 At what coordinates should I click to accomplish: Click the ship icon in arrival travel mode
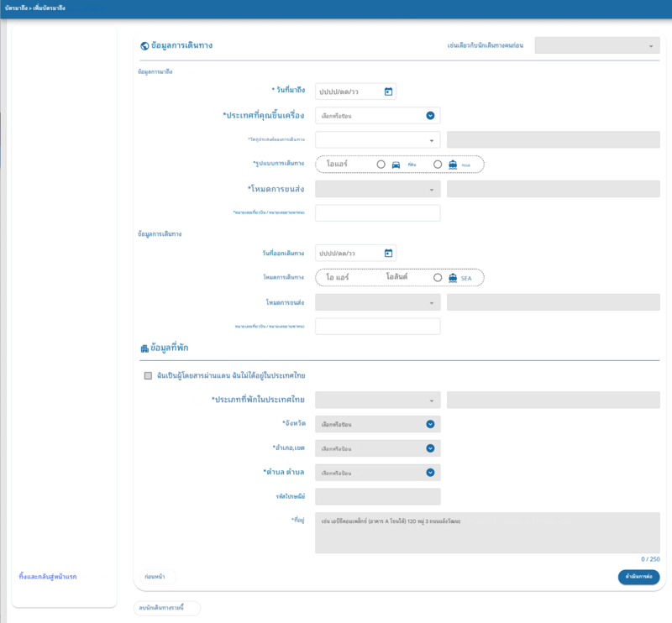coord(453,165)
